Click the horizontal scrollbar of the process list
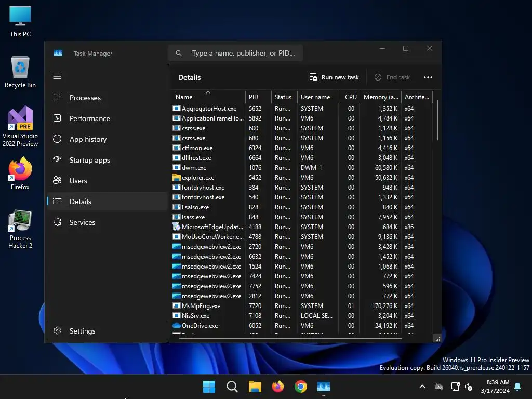 [290, 338]
